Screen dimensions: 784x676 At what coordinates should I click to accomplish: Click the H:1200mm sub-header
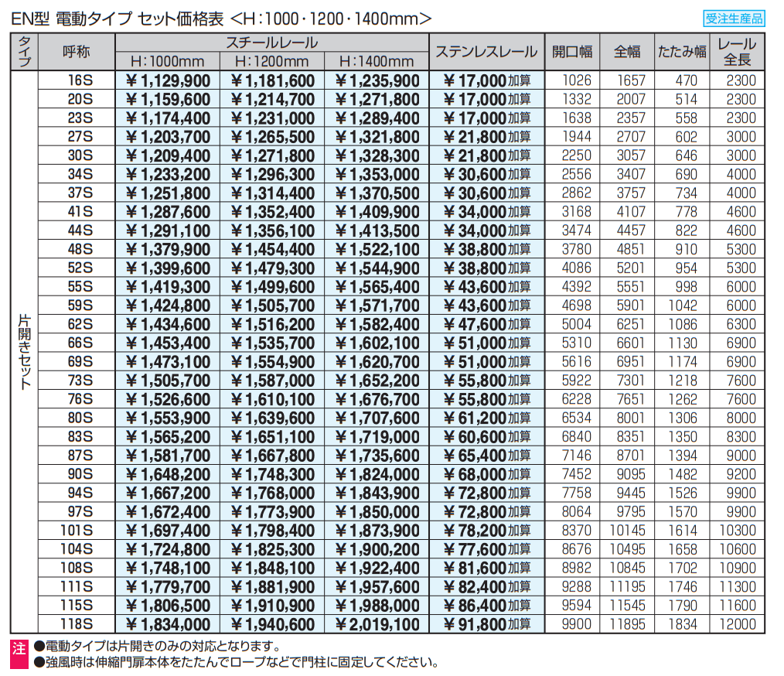click(271, 62)
